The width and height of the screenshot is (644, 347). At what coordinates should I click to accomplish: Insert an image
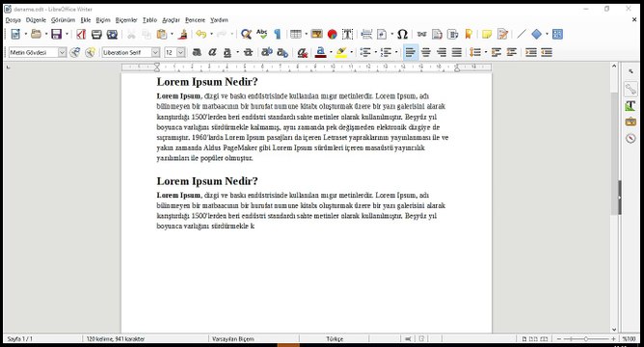tap(316, 34)
